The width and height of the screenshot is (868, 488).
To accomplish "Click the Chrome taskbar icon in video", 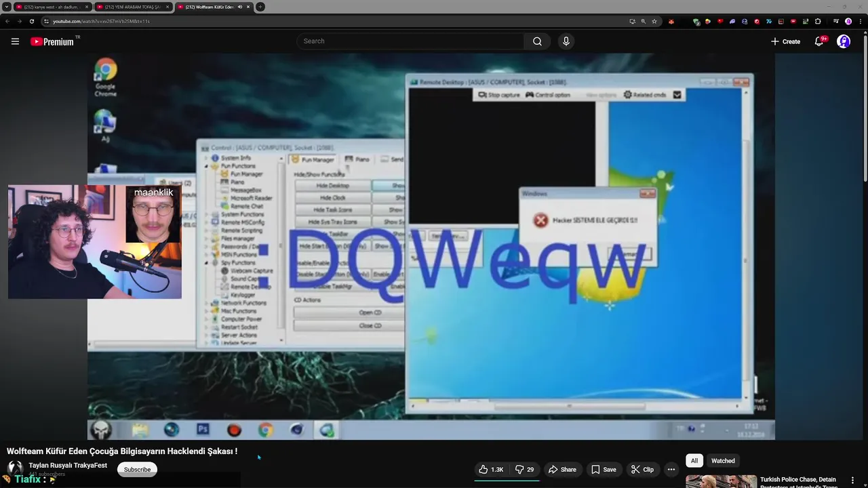I will (x=265, y=430).
